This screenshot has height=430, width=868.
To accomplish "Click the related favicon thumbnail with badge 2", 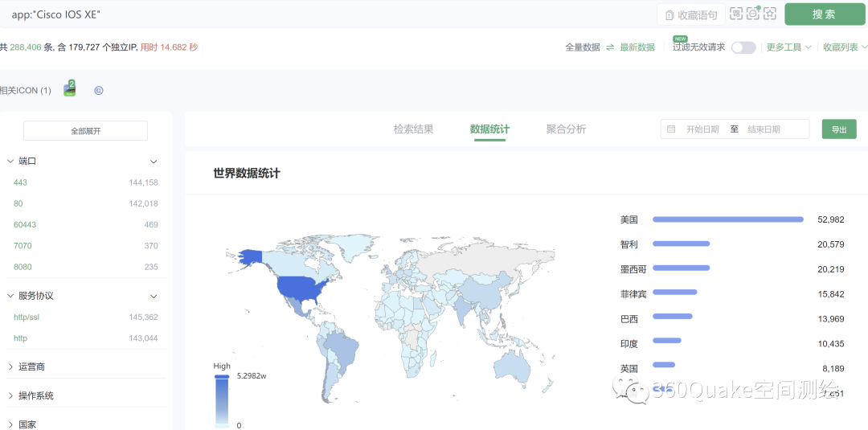I will (70, 88).
